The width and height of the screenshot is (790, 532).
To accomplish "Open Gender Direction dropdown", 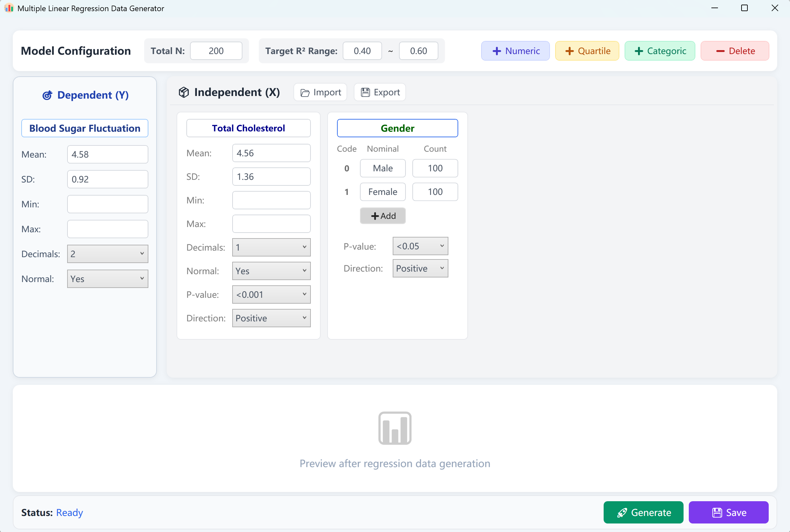I will tap(420, 268).
